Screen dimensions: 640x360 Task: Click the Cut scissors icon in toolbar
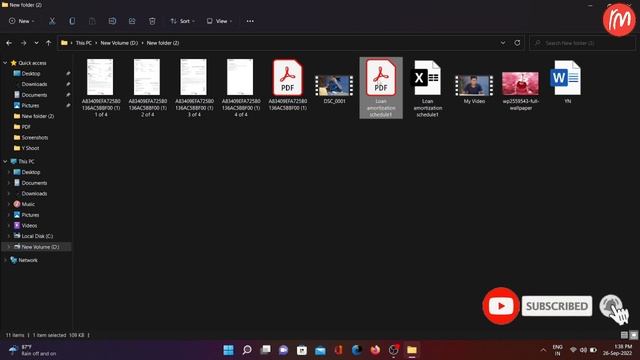click(x=52, y=21)
